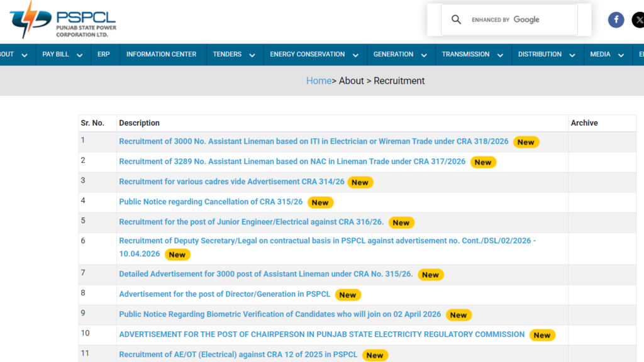
Task: Expand the Generation menu chevron
Action: (x=424, y=55)
